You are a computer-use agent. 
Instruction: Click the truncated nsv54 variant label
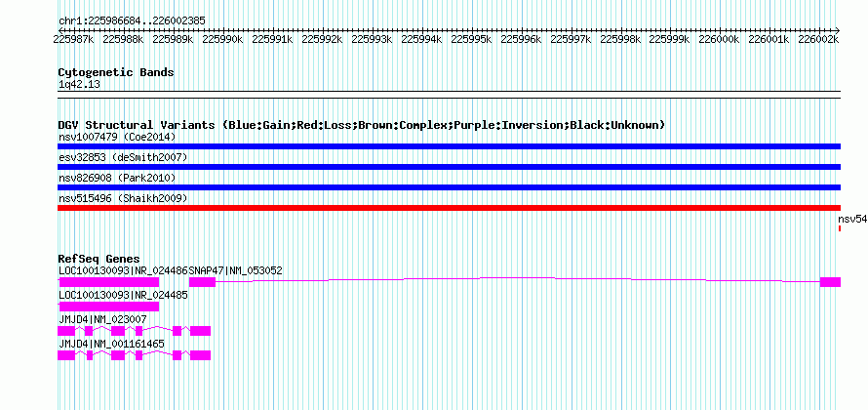[852, 219]
